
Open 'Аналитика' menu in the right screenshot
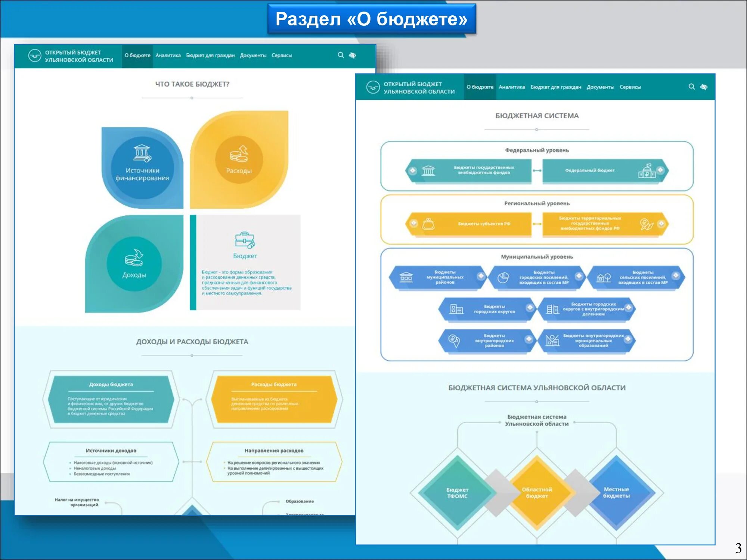512,87
